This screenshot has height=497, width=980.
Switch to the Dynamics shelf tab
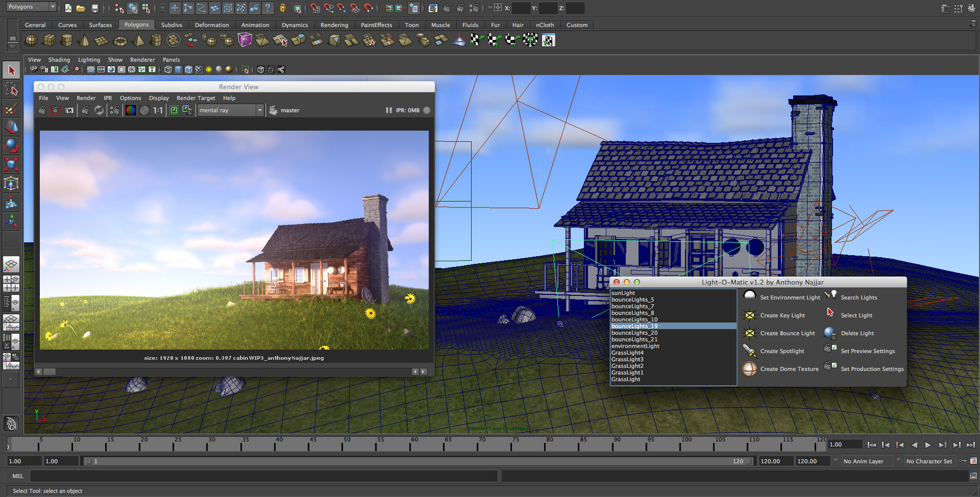[x=295, y=25]
